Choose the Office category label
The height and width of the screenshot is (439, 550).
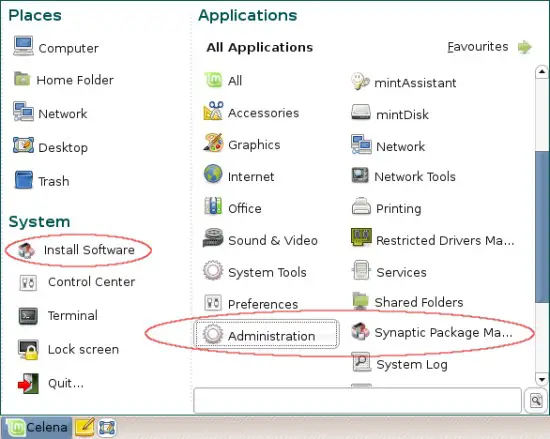click(244, 208)
